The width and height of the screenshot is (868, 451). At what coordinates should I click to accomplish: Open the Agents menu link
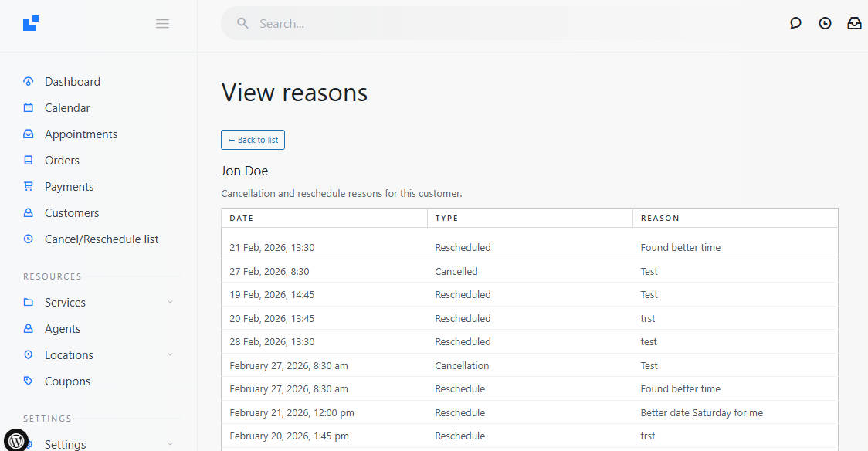[x=63, y=329]
